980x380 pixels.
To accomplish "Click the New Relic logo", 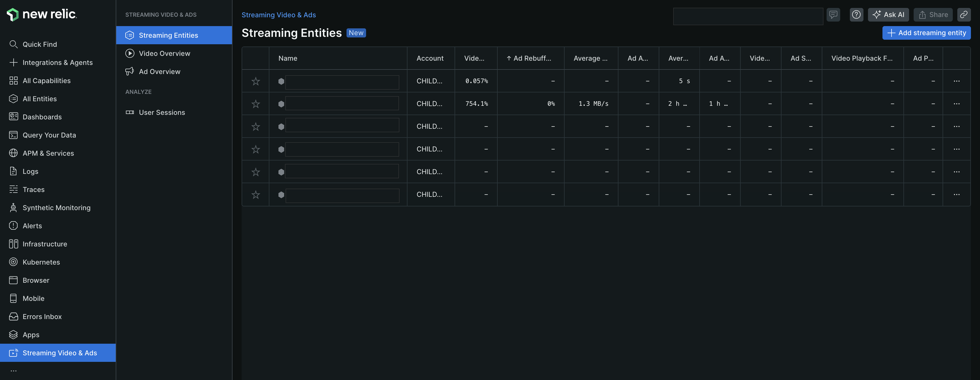I will coord(42,14).
